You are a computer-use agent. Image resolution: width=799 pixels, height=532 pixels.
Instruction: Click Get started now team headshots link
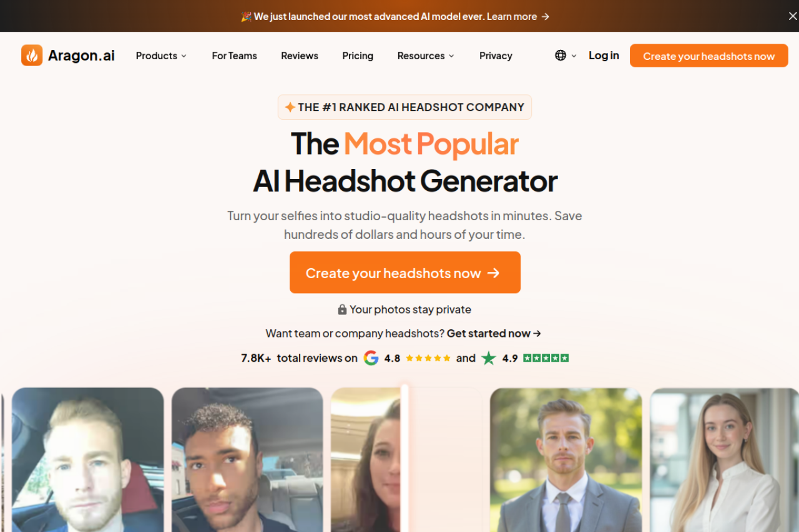coord(494,334)
